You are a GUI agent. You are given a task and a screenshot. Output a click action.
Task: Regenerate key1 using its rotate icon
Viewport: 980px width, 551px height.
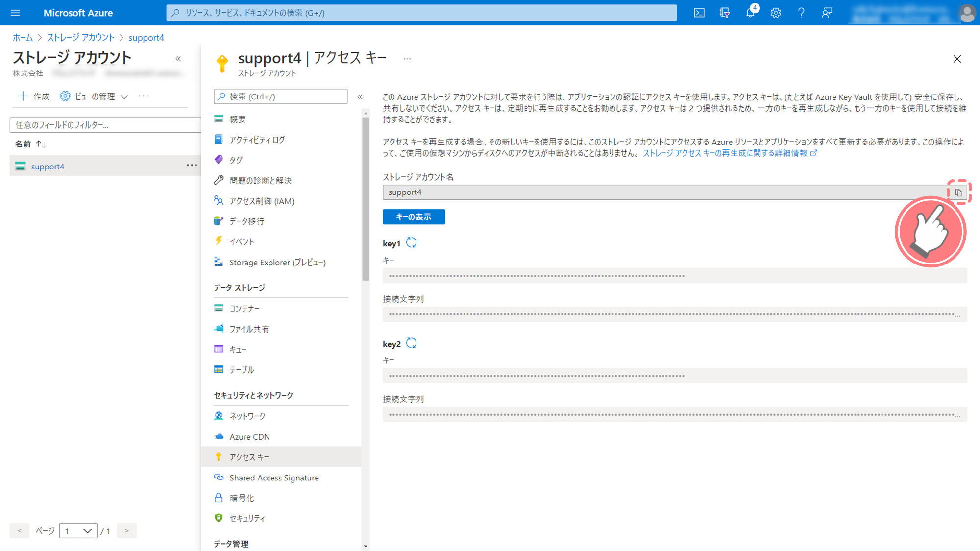(x=412, y=243)
